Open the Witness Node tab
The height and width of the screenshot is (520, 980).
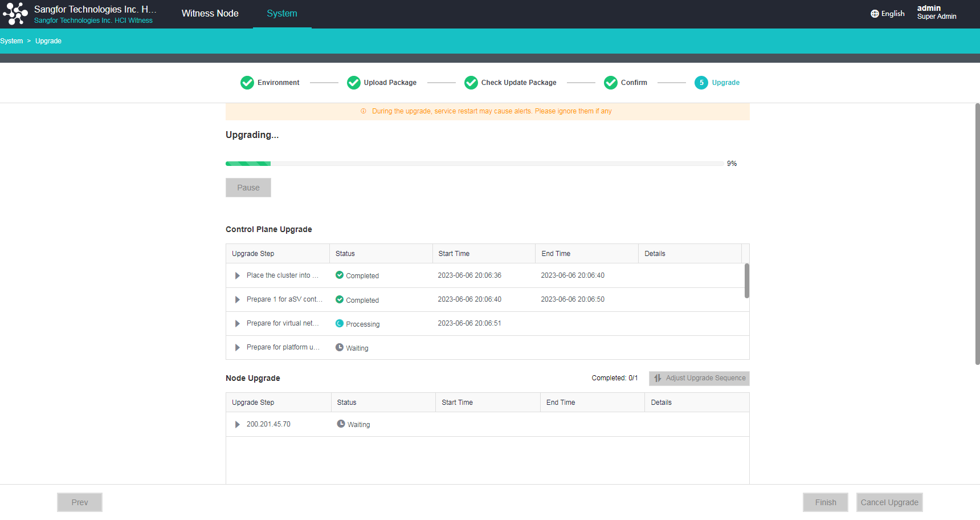[x=210, y=14]
